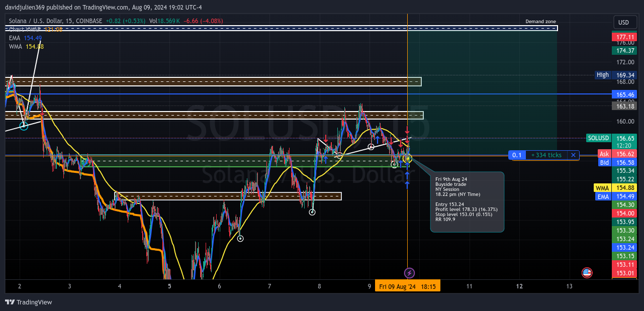Click the blue 153.24 price label
The image size is (644, 311).
(624, 248)
